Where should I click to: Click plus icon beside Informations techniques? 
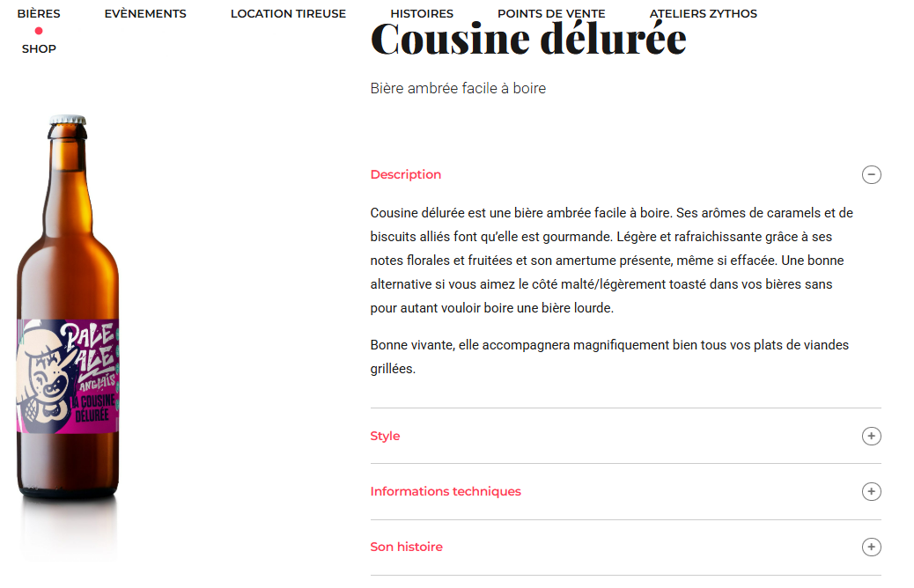pos(871,491)
